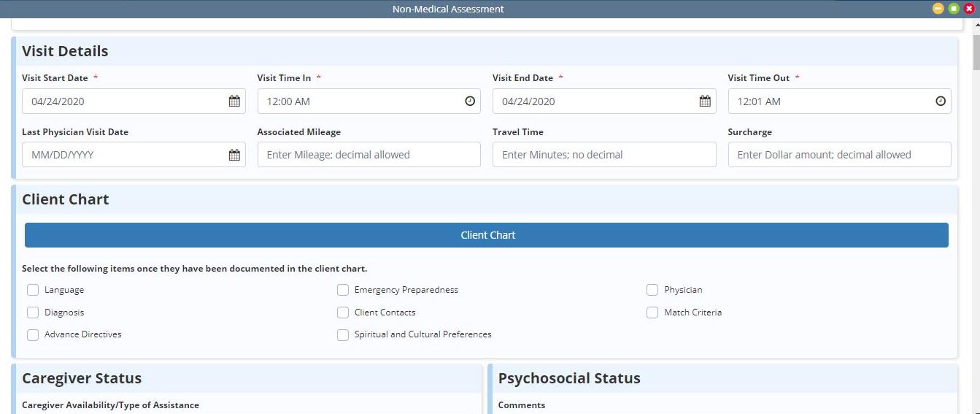Image resolution: width=980 pixels, height=414 pixels.
Task: Open calendar picker for Visit End Date
Action: 705,101
